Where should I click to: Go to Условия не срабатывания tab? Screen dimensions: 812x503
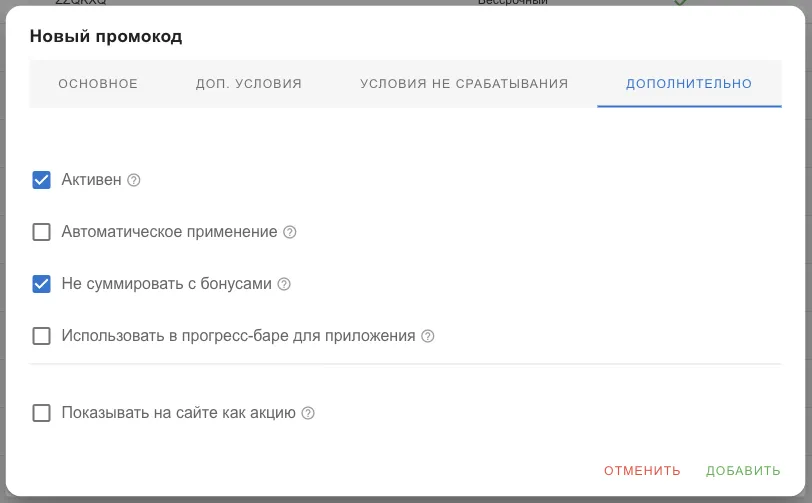click(x=464, y=84)
